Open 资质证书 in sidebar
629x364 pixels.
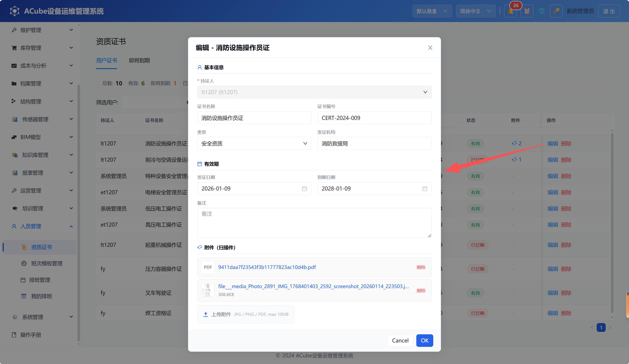(x=40, y=247)
